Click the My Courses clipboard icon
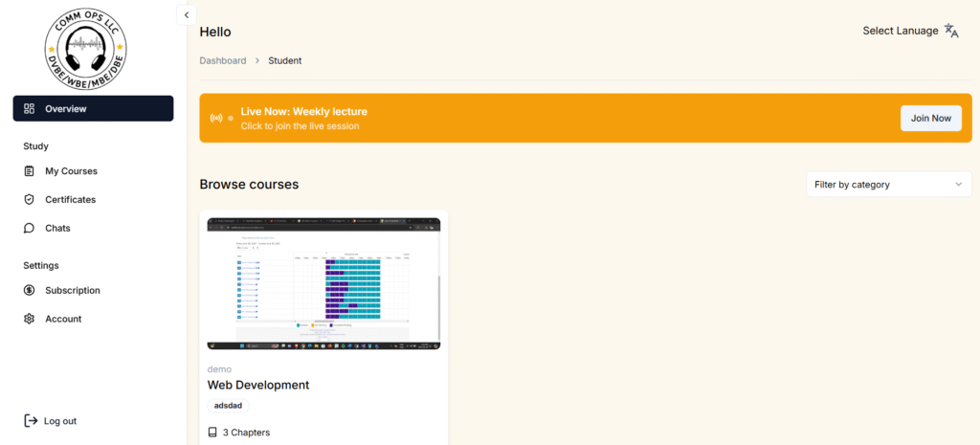980x445 pixels. pyautogui.click(x=29, y=171)
